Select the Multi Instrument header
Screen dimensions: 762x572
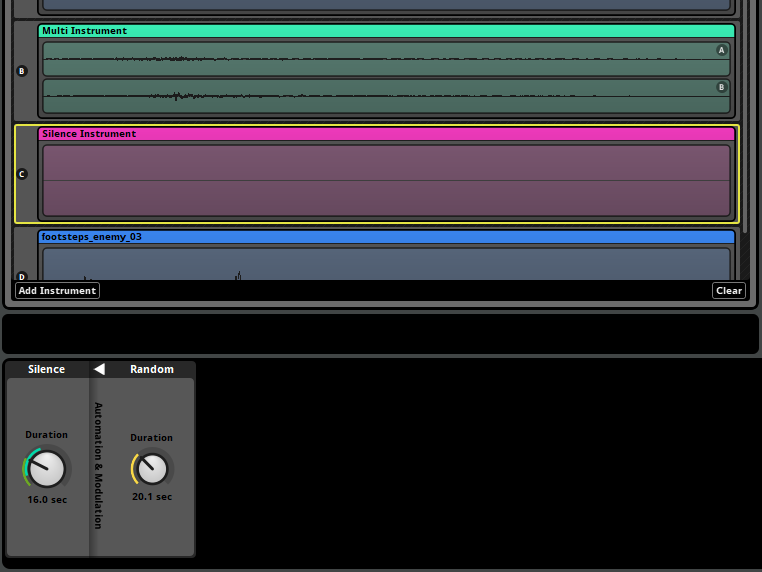point(386,31)
